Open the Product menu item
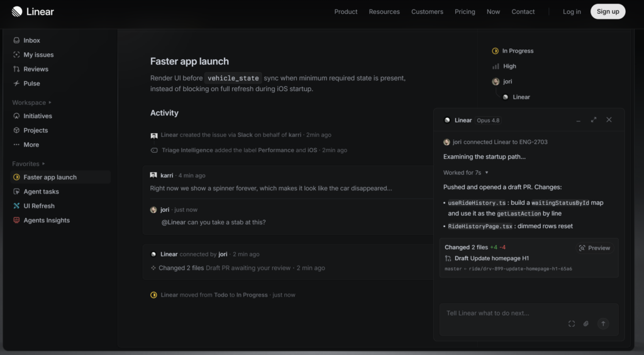The image size is (644, 355). point(346,11)
